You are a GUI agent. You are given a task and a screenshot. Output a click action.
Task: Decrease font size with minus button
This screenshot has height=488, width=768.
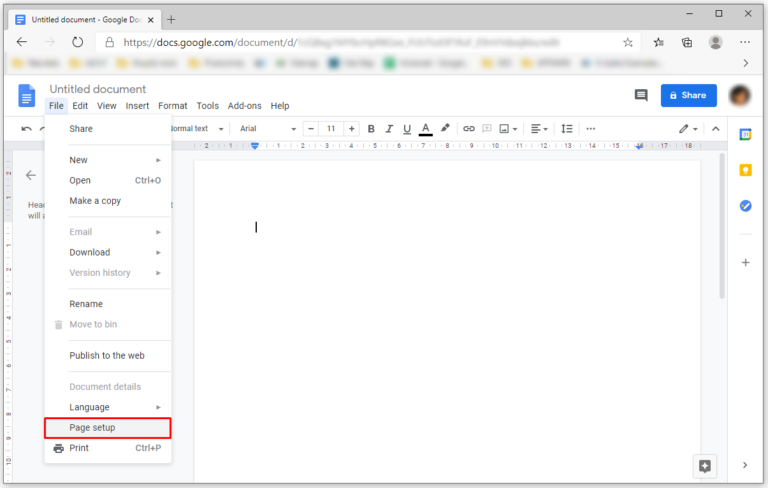click(311, 129)
